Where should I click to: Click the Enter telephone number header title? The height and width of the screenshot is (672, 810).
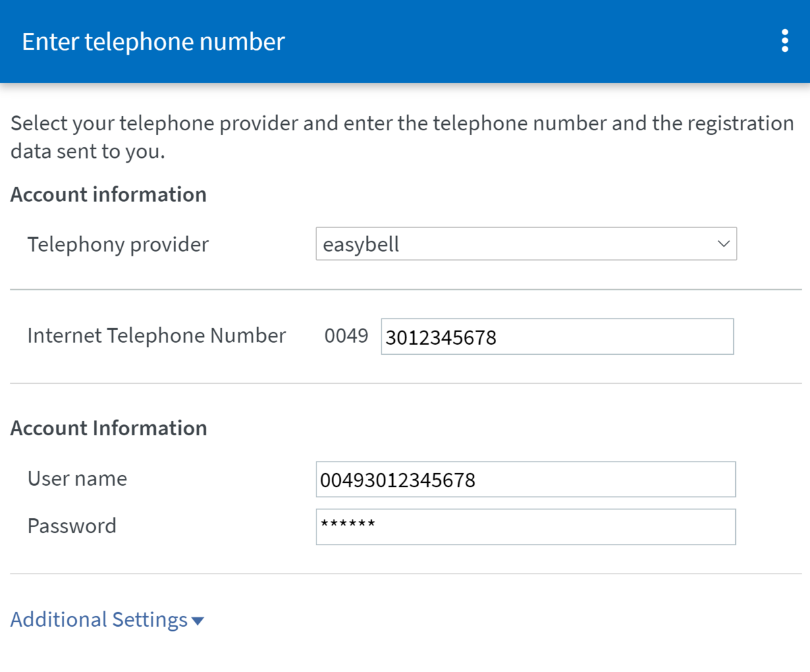tap(153, 42)
